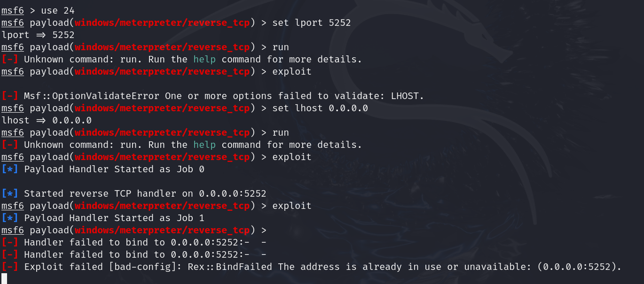644x284 pixels.
Task: Click the blue [*] marker before 'Started as Job 1'
Action: click(10, 218)
